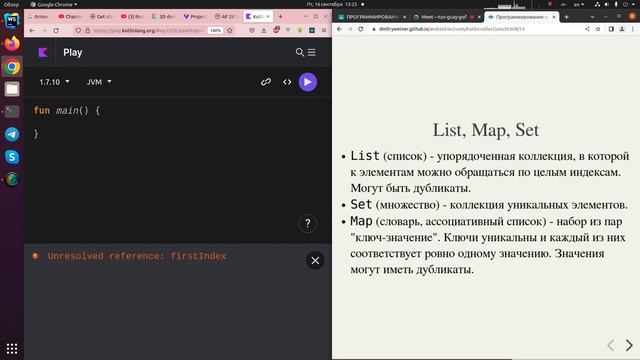Image resolution: width=640 pixels, height=360 pixels.
Task: Reload the Kotlin Playground page in Firefox
Action: [x=56, y=30]
